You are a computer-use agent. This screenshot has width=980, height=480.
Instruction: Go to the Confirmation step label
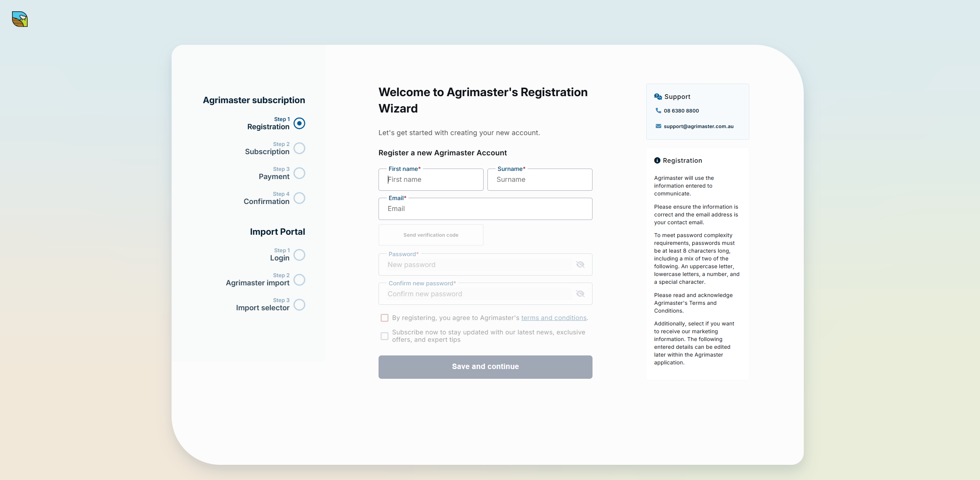(266, 202)
